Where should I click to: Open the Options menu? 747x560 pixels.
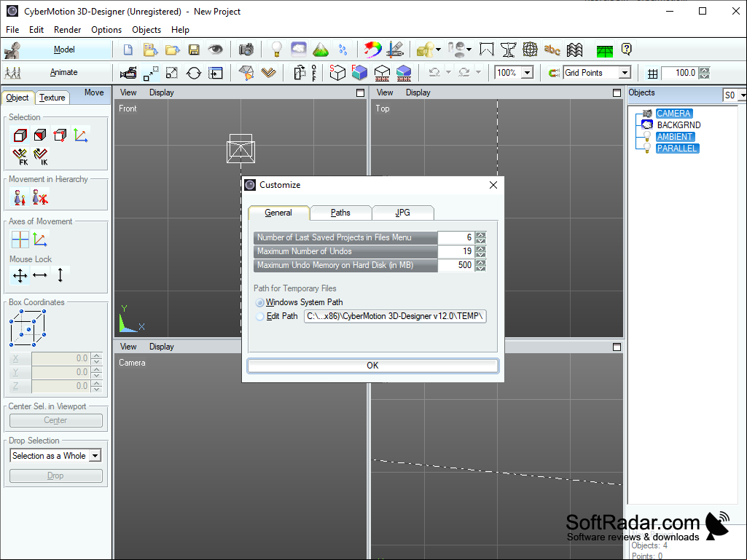coord(106,30)
